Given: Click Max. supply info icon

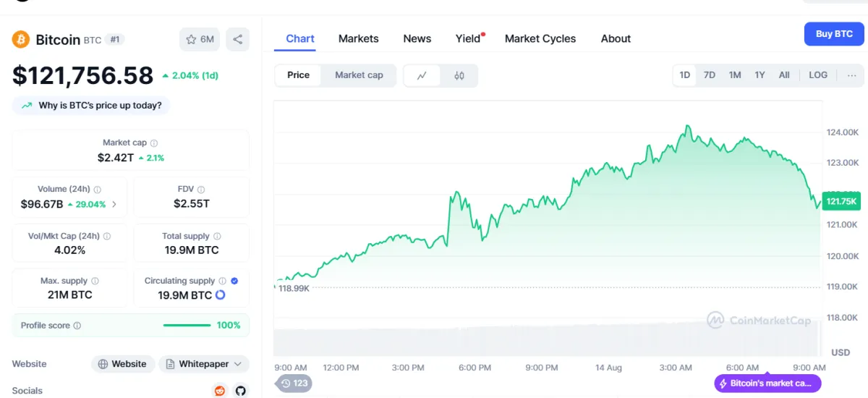Looking at the screenshot, I should [95, 281].
